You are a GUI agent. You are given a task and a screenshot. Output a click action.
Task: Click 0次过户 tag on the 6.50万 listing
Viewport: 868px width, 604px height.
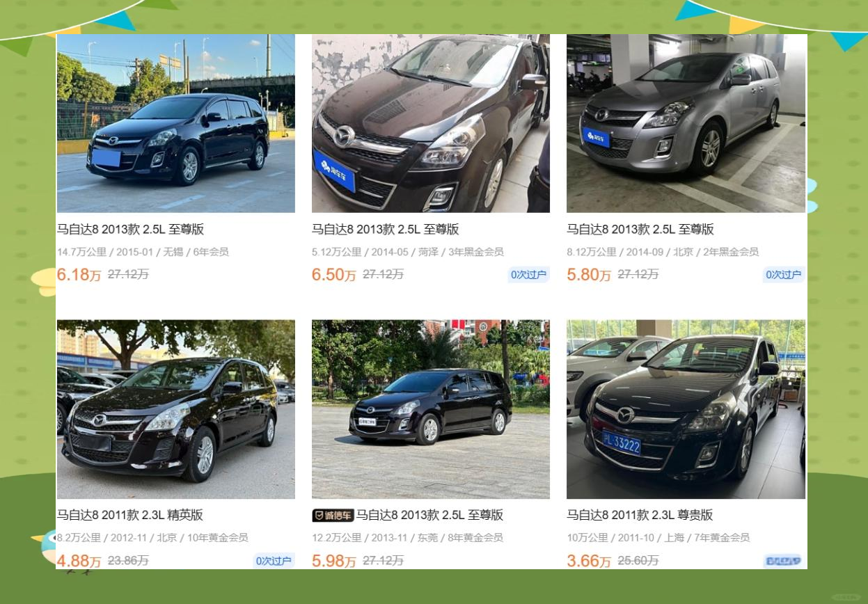point(528,275)
